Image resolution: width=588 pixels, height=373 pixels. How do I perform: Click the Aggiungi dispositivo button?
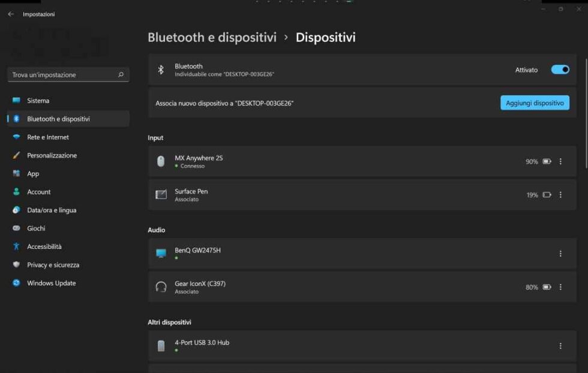tap(535, 103)
